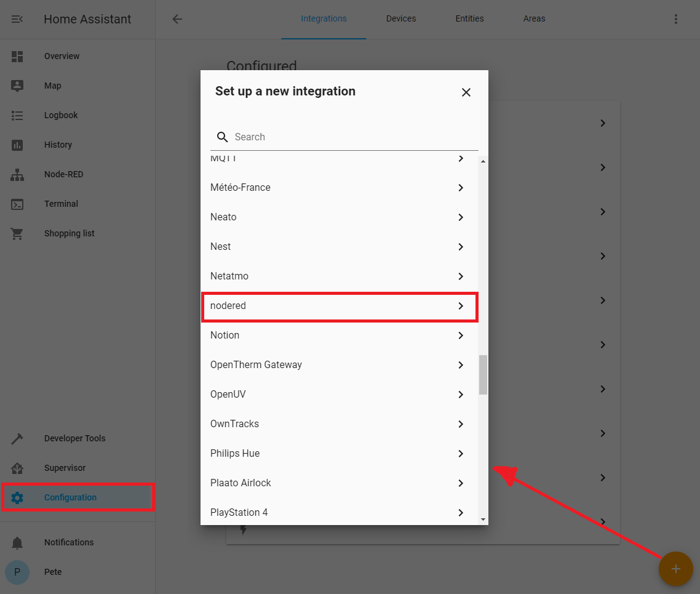Expand the Neato row chevron
This screenshot has height=594, width=700.
tap(461, 217)
